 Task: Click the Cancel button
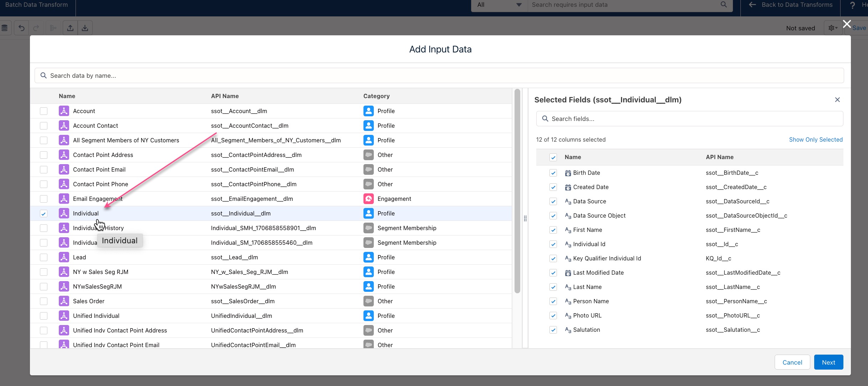(792, 362)
